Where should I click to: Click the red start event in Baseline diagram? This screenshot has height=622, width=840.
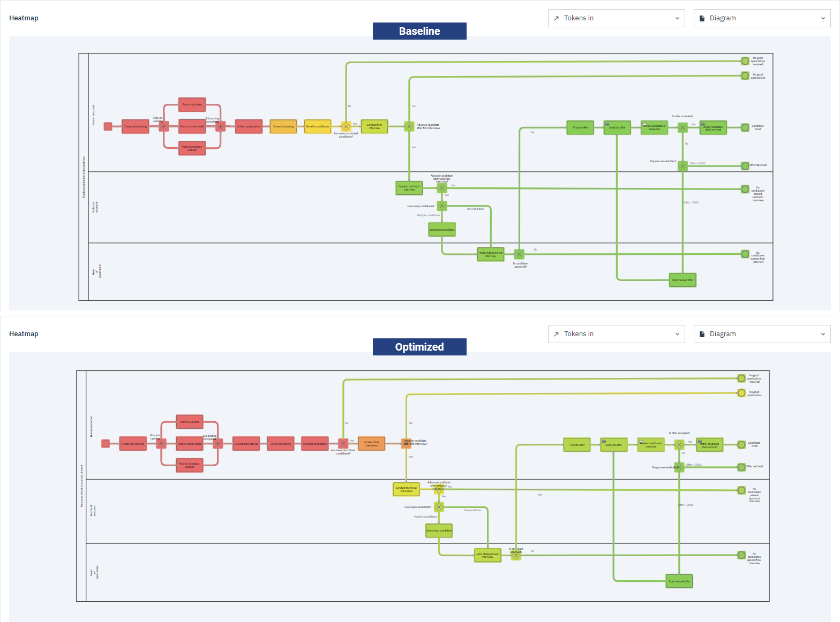pyautogui.click(x=108, y=126)
